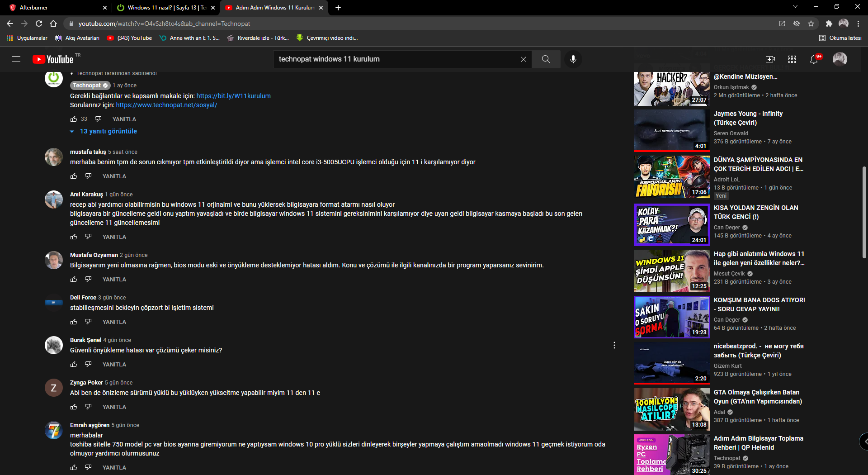This screenshot has width=868, height=475.
Task: Open the technopat.net/sosyal link
Action: (x=167, y=105)
